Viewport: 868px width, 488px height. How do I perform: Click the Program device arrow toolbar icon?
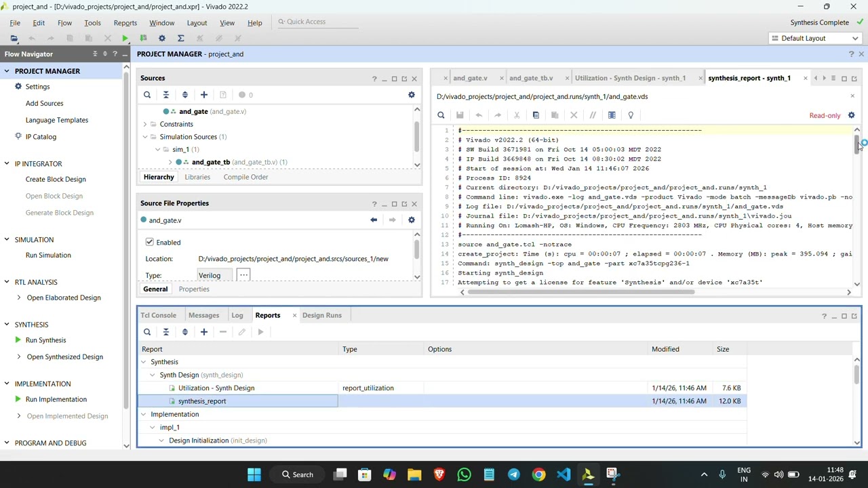(143, 38)
